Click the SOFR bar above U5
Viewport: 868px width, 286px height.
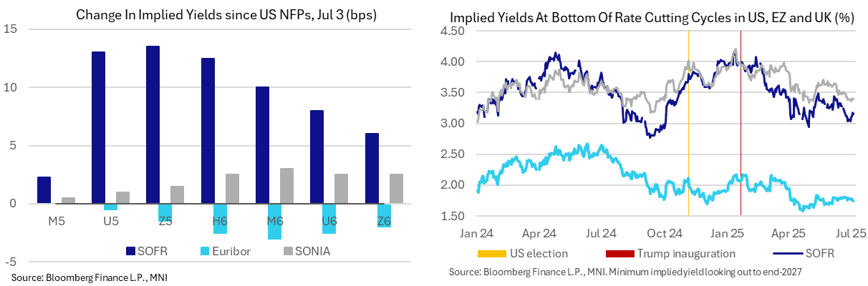[98, 127]
